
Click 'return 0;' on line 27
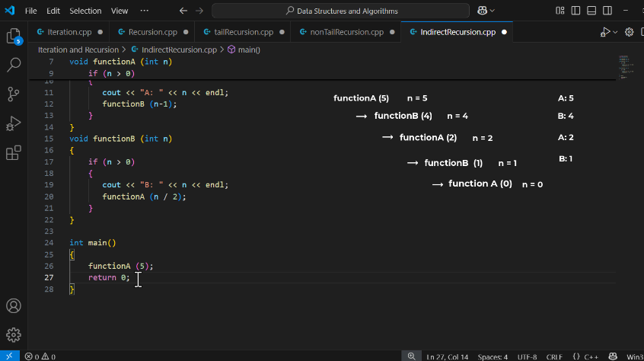(x=109, y=278)
